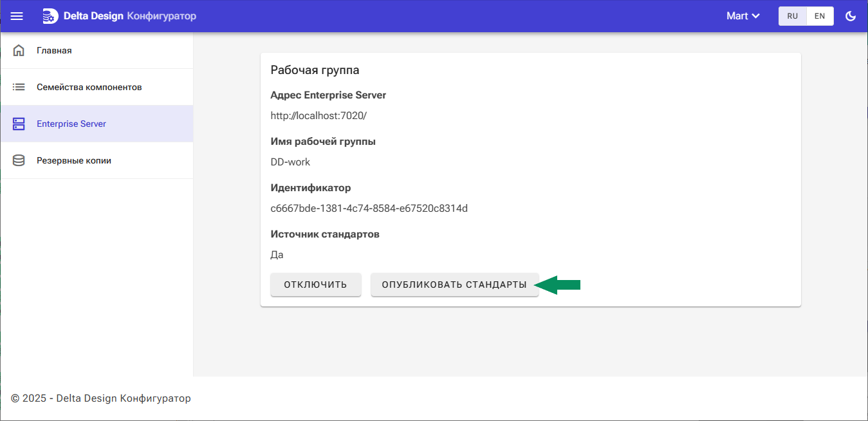
Task: Click the ОТКЛЮЧИТЬ button
Action: pos(315,285)
